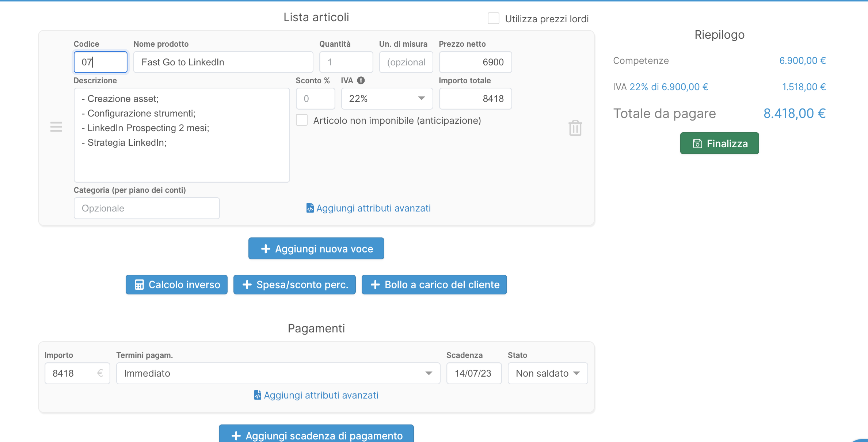The image size is (868, 442).
Task: Click the plus icon on Aggiungi nuova voce
Action: click(x=266, y=249)
